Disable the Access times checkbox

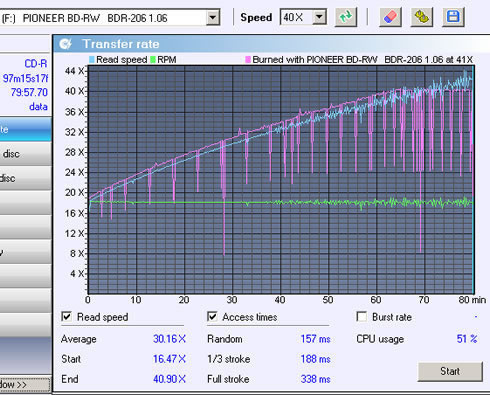(x=212, y=316)
